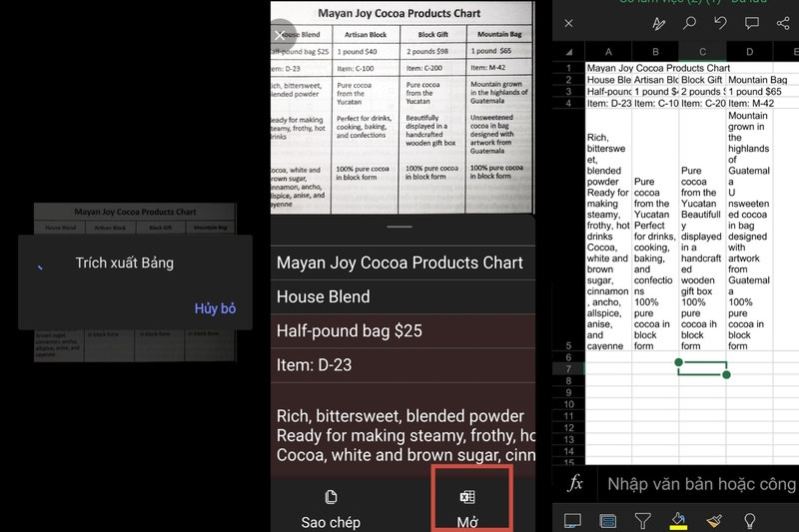Tap the lightbulb Tell Me icon

pyautogui.click(x=750, y=521)
